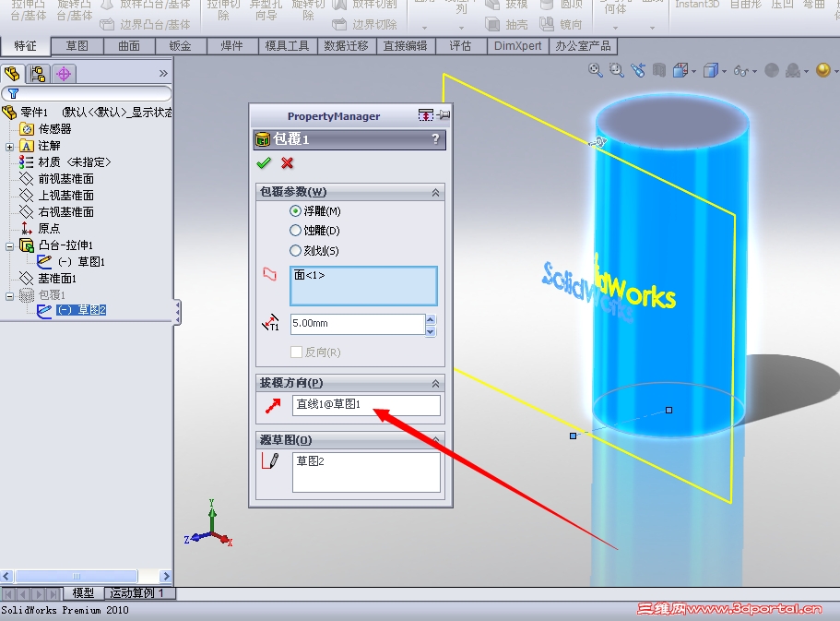Click the source sketch pencil icon
Screen dimensions: 840x621
[x=270, y=460]
